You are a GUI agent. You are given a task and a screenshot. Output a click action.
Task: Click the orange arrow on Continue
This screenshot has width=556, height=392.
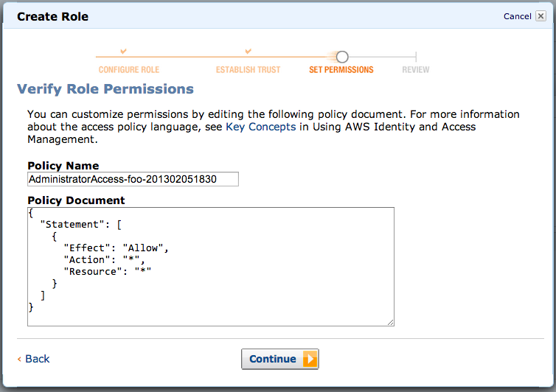coord(310,359)
